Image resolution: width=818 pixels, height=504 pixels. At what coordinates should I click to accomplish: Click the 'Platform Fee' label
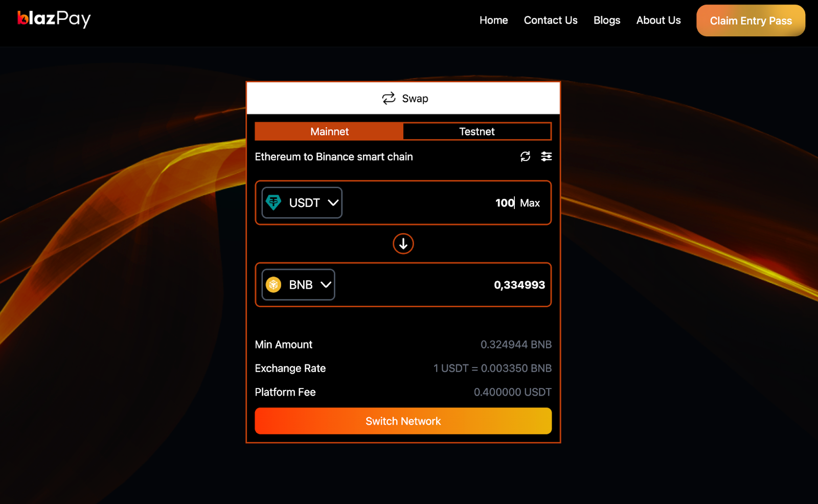[x=285, y=392]
